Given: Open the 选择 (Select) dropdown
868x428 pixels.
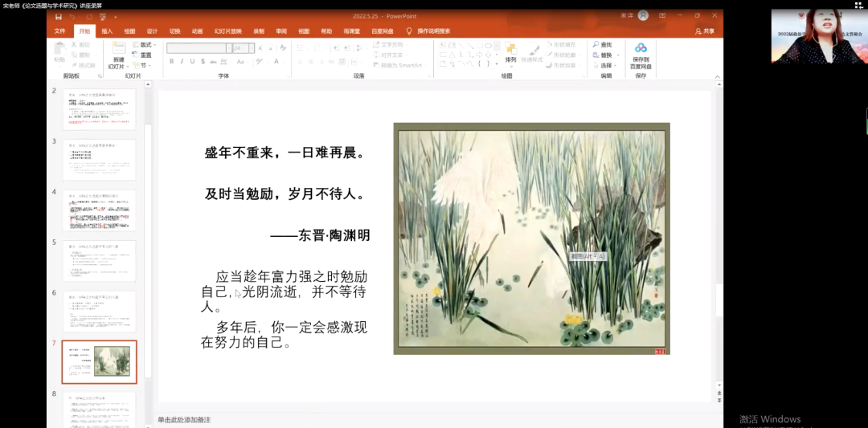Looking at the screenshot, I should click(x=606, y=65).
